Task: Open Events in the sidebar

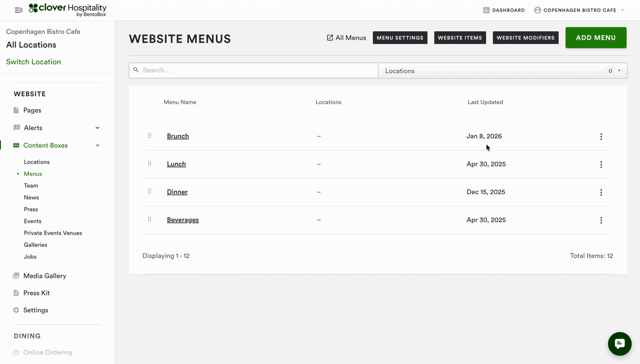Action: click(x=33, y=221)
